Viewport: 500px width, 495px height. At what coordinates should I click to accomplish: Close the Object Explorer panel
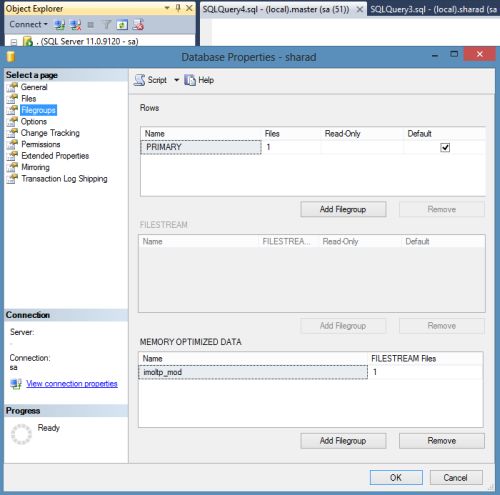pos(189,8)
